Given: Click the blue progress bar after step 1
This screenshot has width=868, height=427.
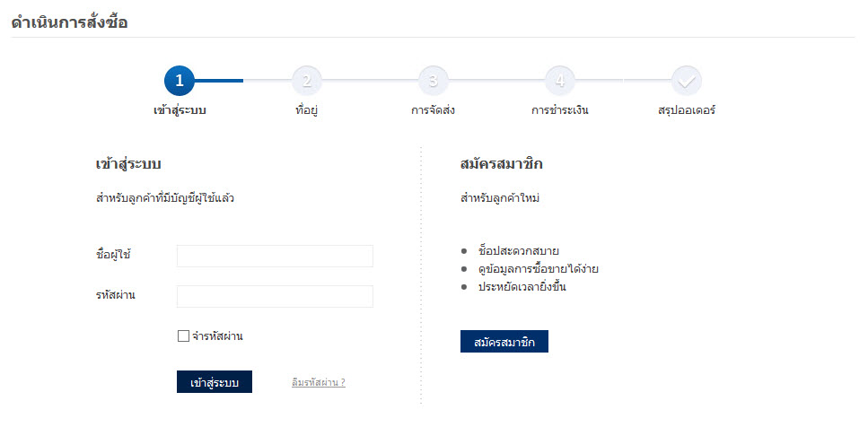Looking at the screenshot, I should pyautogui.click(x=219, y=81).
